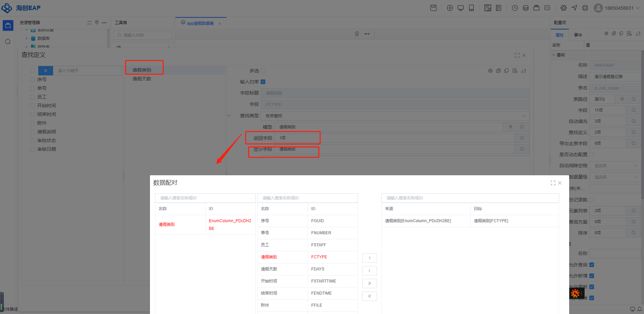Click the move-all-right double arrow button
This screenshot has width=644, height=314.
(369, 284)
